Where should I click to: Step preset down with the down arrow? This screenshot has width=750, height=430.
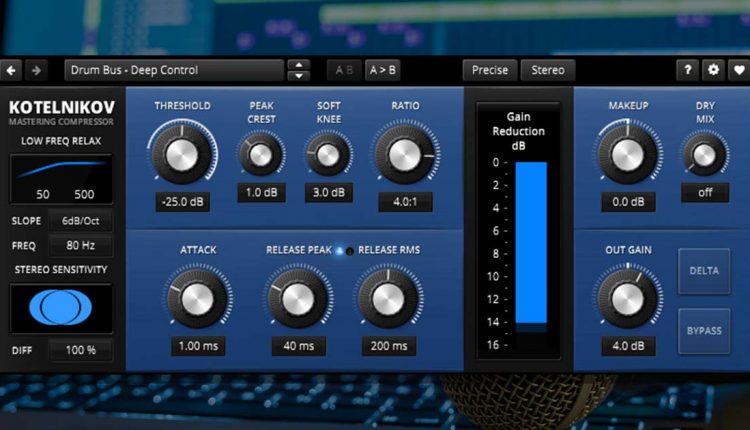coord(299,76)
